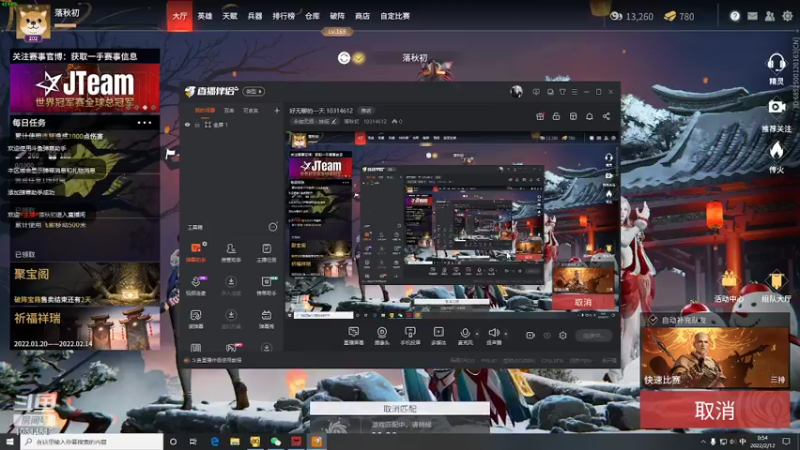The width and height of the screenshot is (800, 450).
Task: Expand speaker options arrow
Action: click(x=506, y=334)
